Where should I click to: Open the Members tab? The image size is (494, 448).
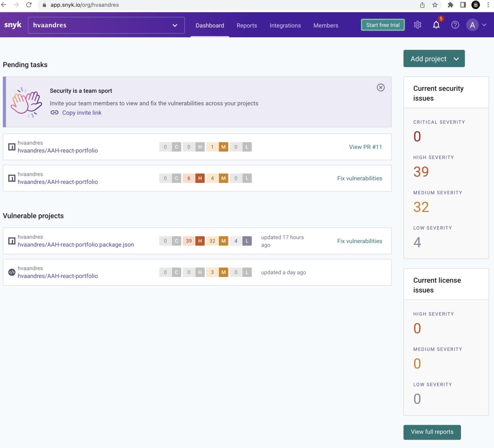point(326,25)
